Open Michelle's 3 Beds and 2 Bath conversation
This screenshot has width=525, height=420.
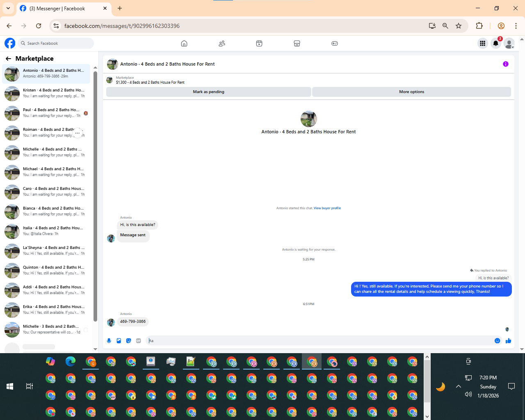click(46, 330)
